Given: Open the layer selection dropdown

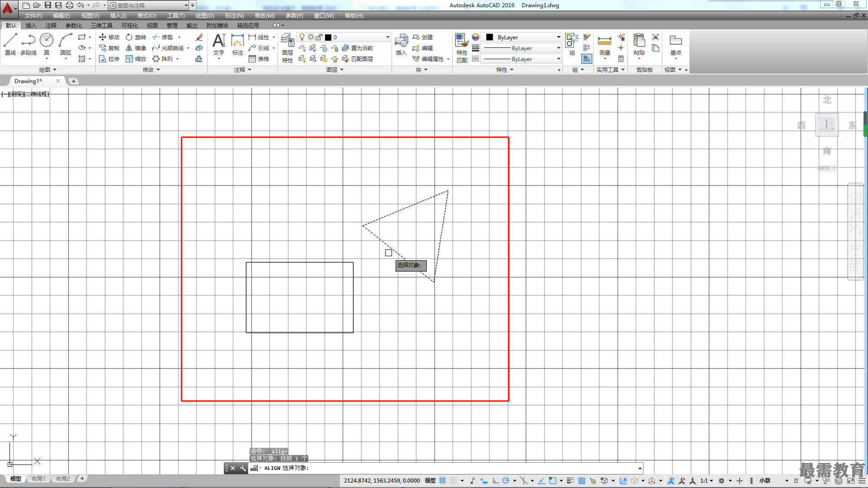Looking at the screenshot, I should pyautogui.click(x=344, y=37).
